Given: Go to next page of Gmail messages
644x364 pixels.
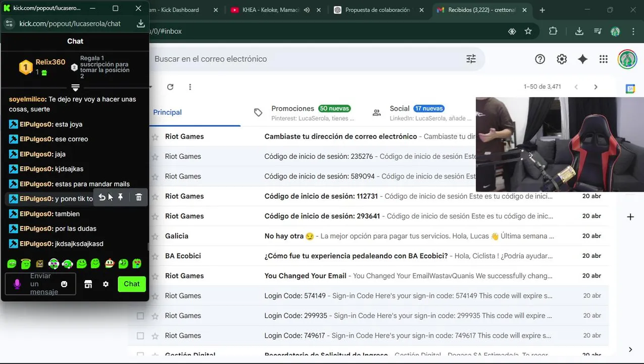Looking at the screenshot, I should click(596, 87).
